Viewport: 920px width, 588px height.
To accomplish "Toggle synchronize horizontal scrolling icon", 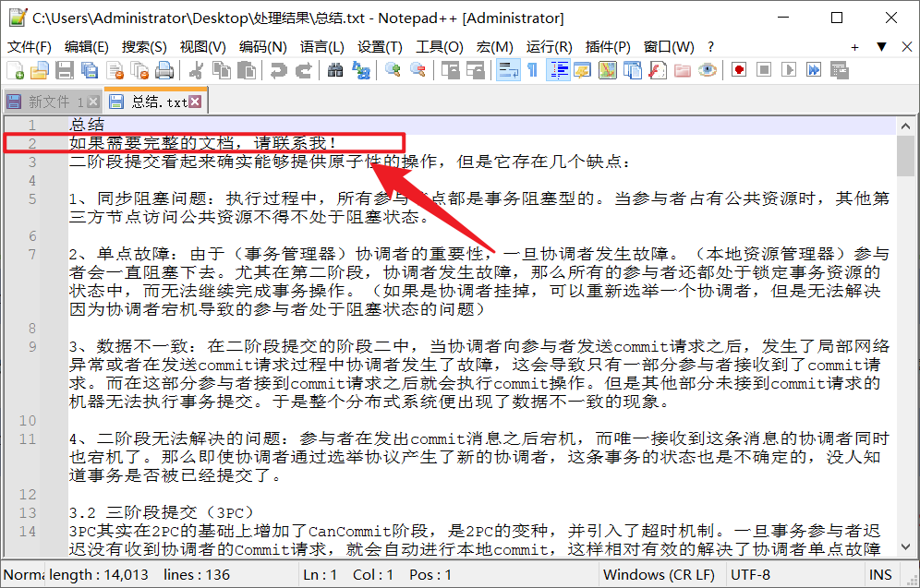I will 476,70.
